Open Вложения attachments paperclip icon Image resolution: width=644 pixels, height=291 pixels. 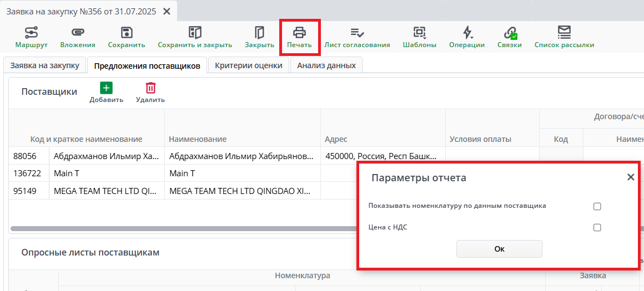click(78, 33)
